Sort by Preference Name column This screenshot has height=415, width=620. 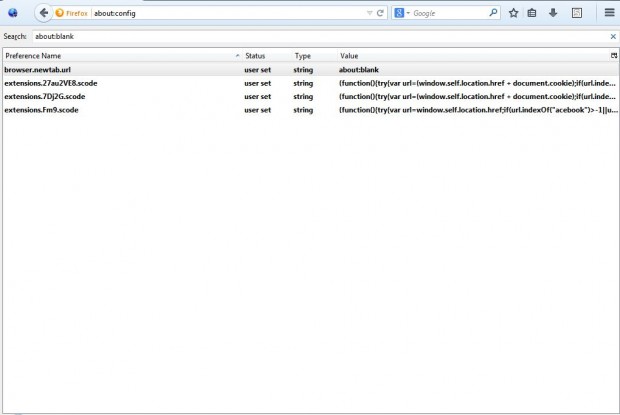click(123, 56)
